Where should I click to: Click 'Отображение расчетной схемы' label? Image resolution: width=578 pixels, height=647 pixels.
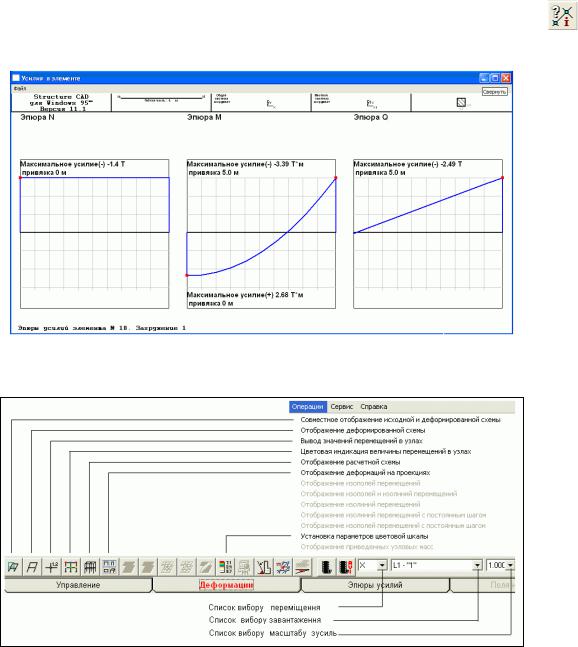(350, 462)
